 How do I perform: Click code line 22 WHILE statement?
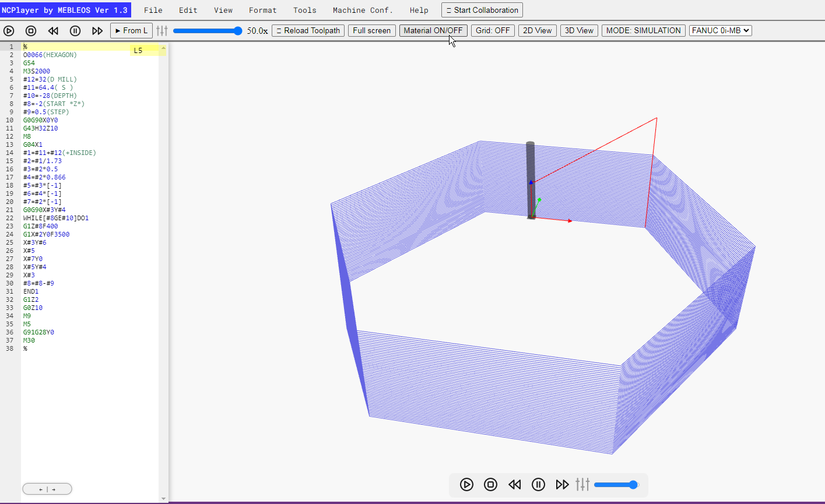click(56, 218)
